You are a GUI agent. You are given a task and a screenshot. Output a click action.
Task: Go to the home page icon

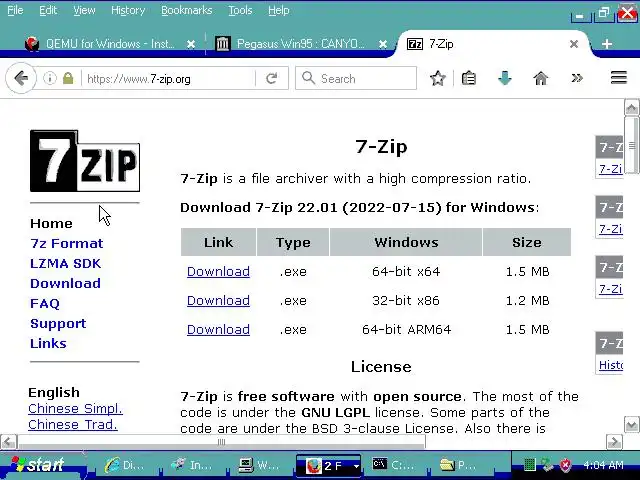[x=540, y=78]
